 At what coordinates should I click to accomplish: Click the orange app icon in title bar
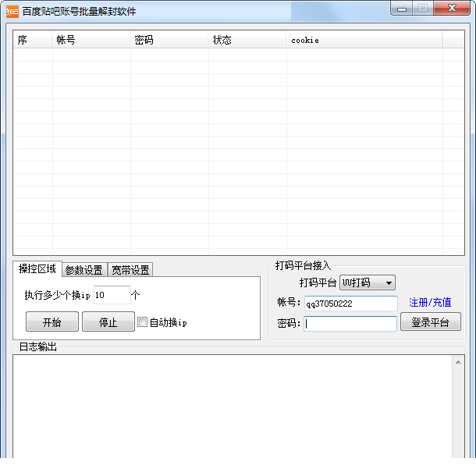(12, 12)
